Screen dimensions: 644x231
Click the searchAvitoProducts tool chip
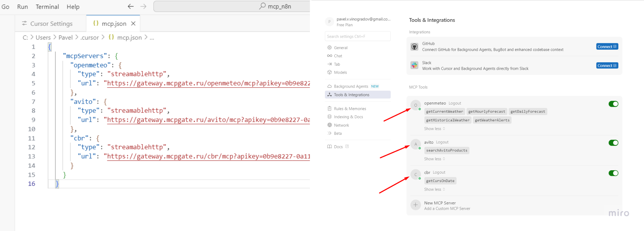click(447, 150)
